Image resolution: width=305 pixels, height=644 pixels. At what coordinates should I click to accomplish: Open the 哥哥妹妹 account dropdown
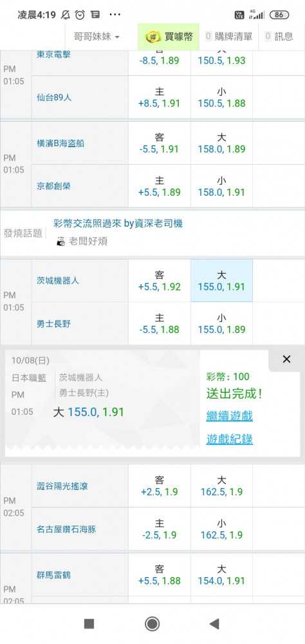(x=97, y=37)
